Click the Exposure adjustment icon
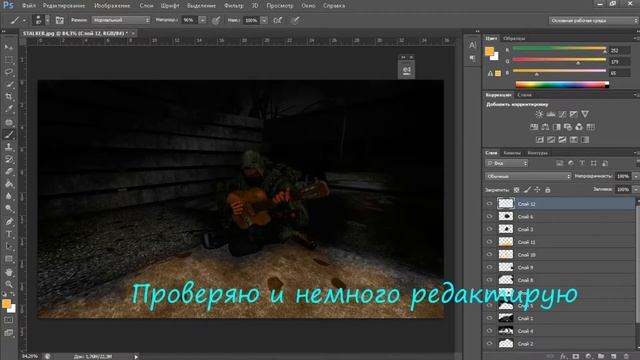 point(573,114)
